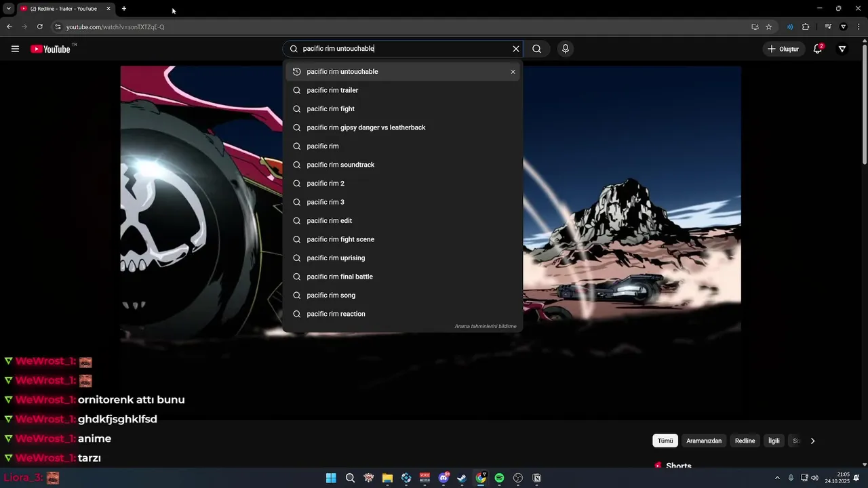Image resolution: width=868 pixels, height=488 pixels.
Task: Open the taskbar volume speaker icon
Action: click(x=814, y=478)
